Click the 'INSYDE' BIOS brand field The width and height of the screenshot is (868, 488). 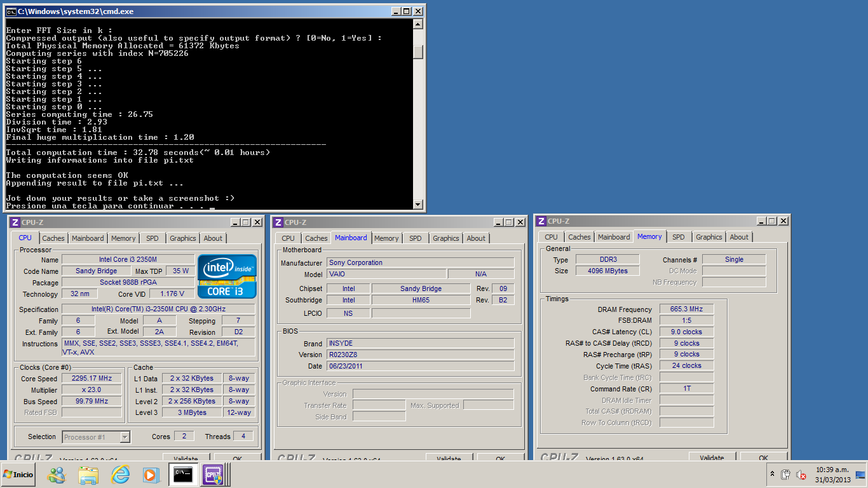point(420,343)
